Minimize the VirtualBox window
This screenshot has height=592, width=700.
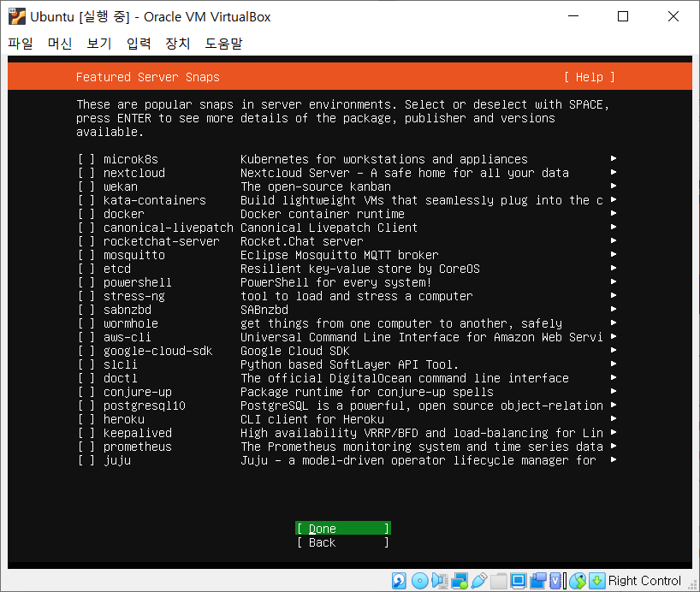point(573,16)
